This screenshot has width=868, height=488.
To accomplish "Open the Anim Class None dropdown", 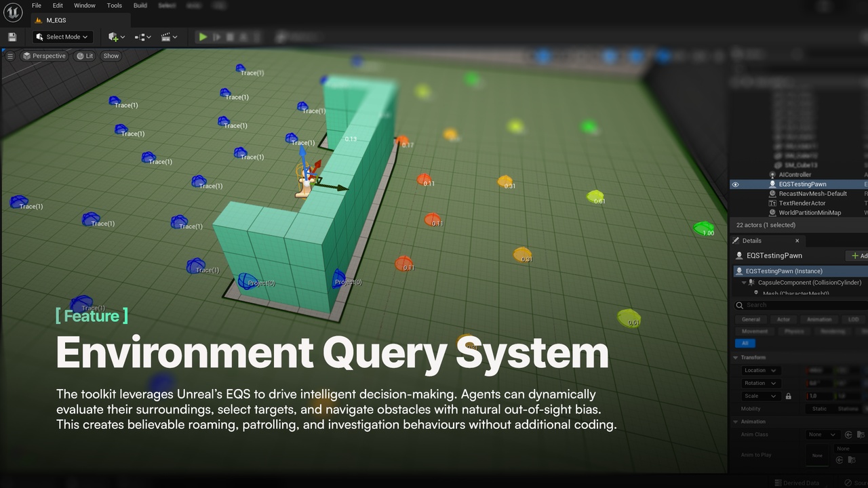I will click(x=823, y=434).
